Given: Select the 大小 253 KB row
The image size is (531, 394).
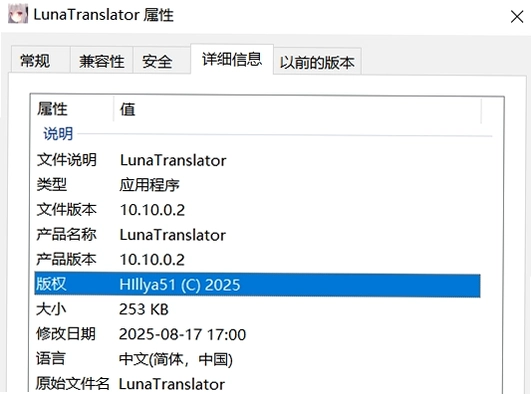Looking at the screenshot, I should (x=257, y=309).
